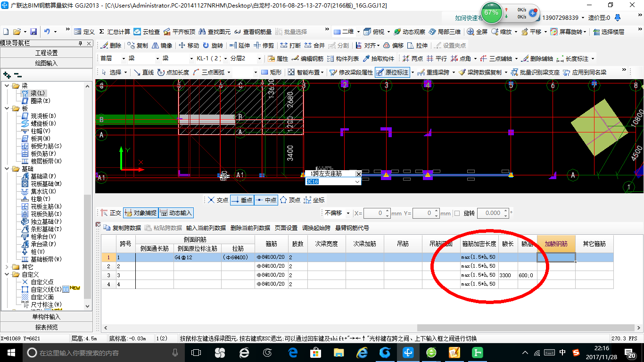
Task: Switch to 全屏 full screen view
Action: point(477,32)
